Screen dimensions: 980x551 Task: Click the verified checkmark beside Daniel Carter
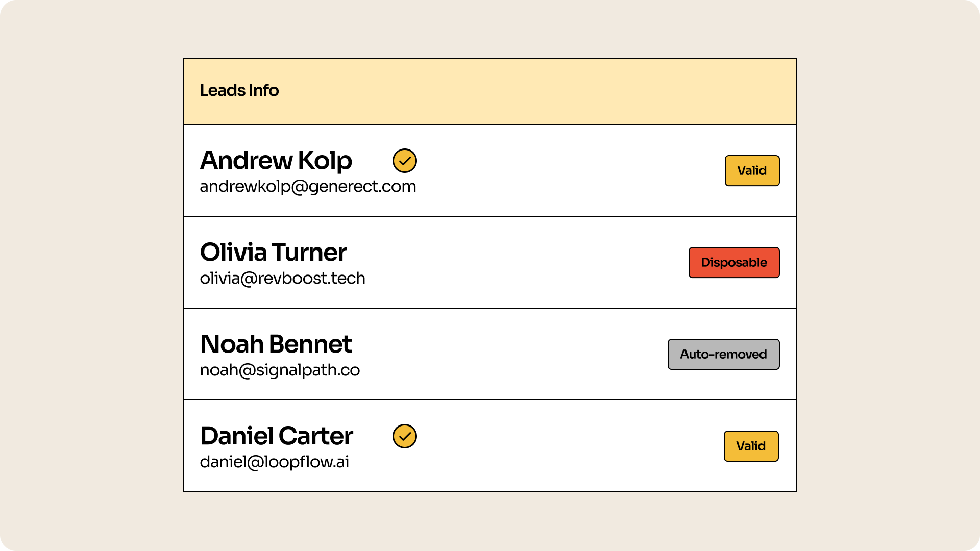click(405, 436)
